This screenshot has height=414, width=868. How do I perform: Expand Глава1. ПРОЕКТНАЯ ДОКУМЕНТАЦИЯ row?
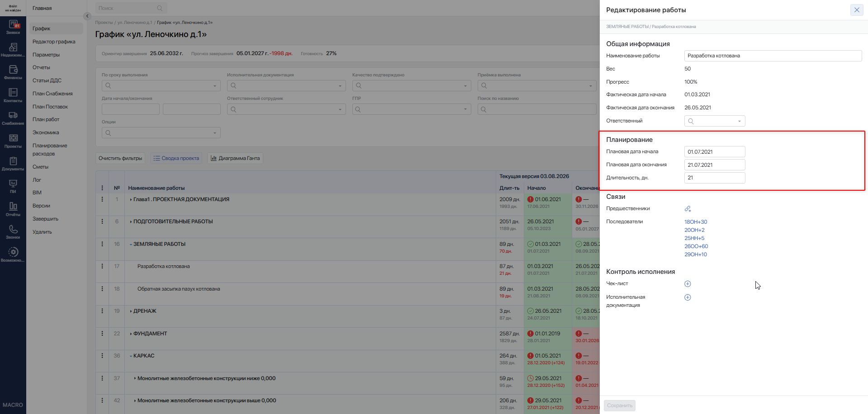(131, 199)
